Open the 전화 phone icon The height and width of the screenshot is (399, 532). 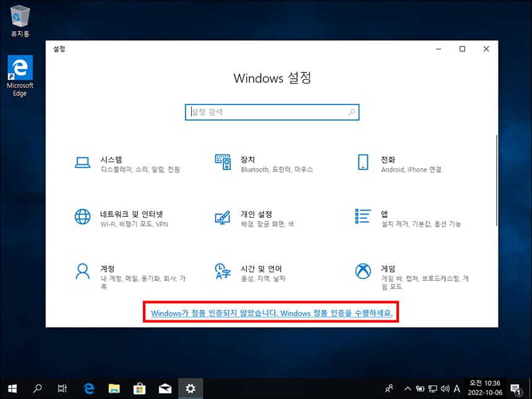click(x=363, y=162)
